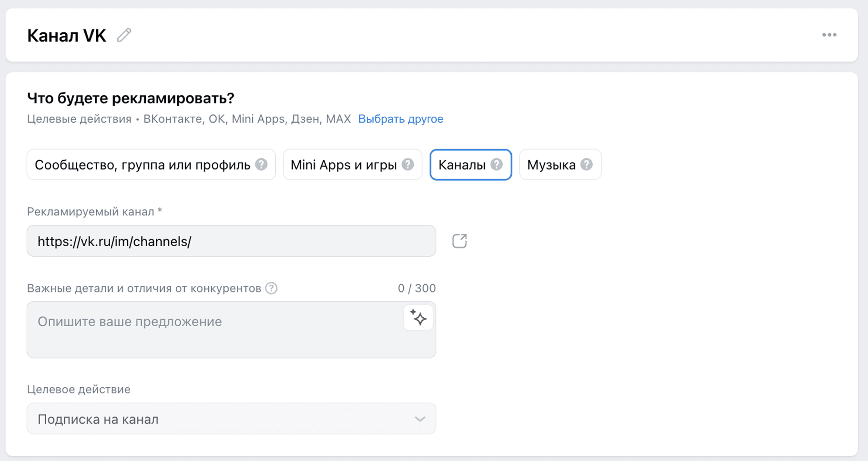Select the Музыка option

click(x=560, y=164)
